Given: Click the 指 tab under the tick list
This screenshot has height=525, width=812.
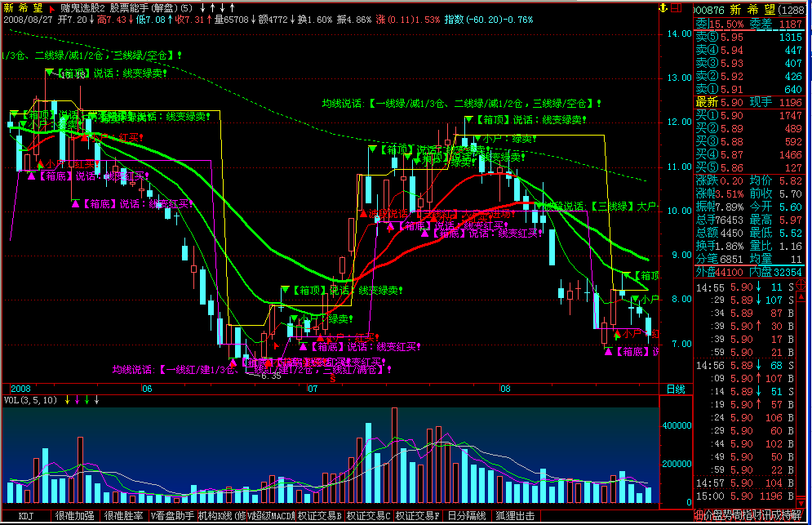Looking at the screenshot, I should pyautogui.click(x=748, y=515).
